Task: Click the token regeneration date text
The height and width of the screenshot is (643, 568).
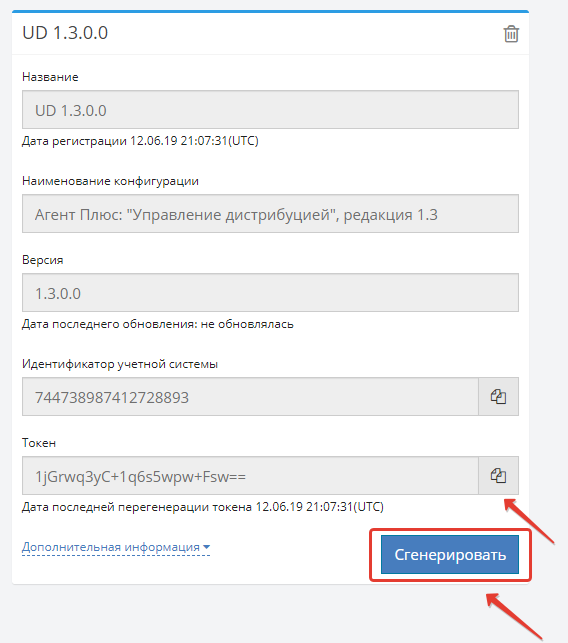Action: 203,507
